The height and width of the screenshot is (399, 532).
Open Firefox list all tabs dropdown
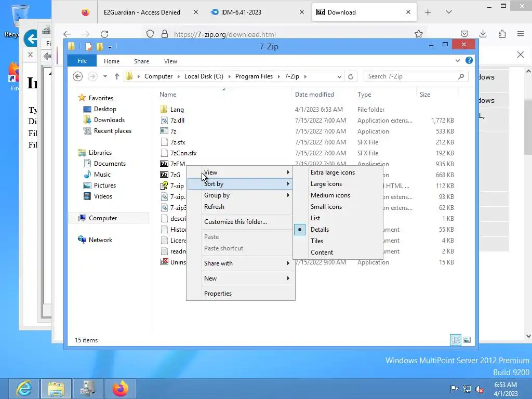(x=448, y=12)
